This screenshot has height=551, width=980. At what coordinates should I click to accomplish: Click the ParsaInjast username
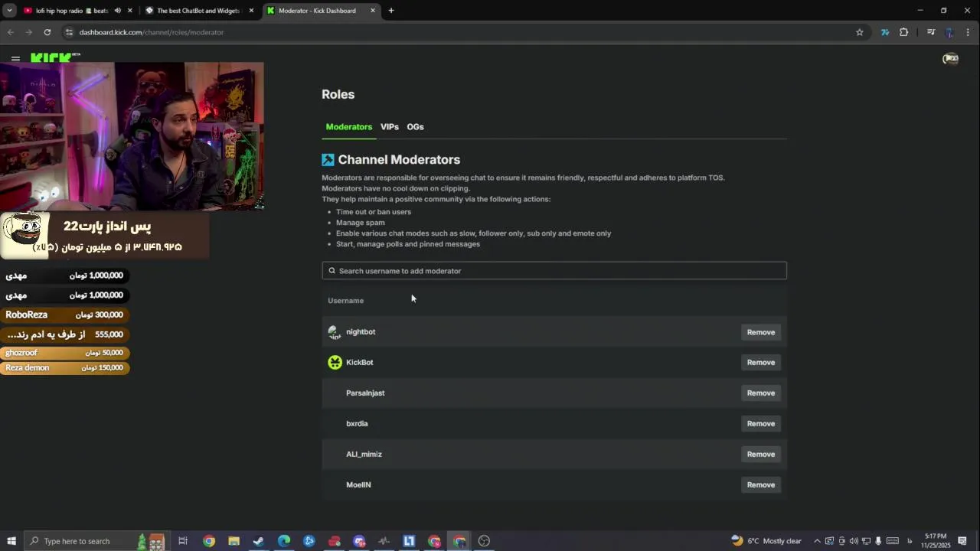tap(365, 393)
